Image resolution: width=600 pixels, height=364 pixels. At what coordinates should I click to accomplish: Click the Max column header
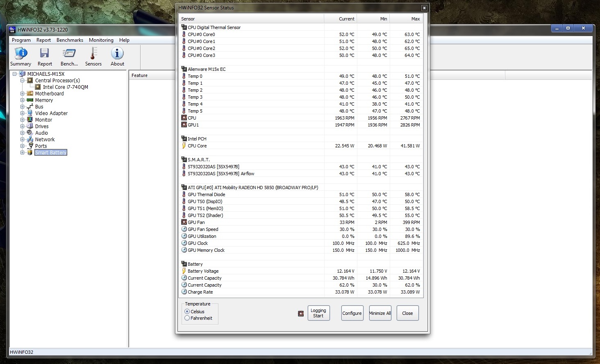coord(406,19)
